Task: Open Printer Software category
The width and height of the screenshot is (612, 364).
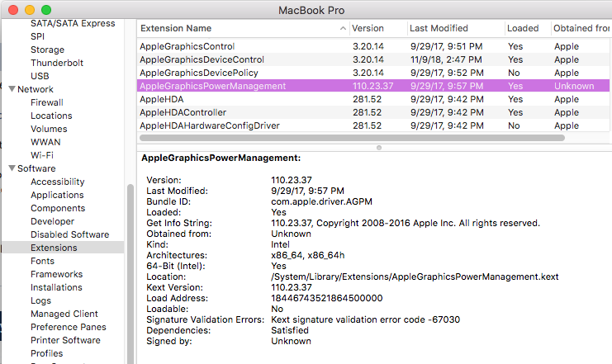Action: point(65,340)
